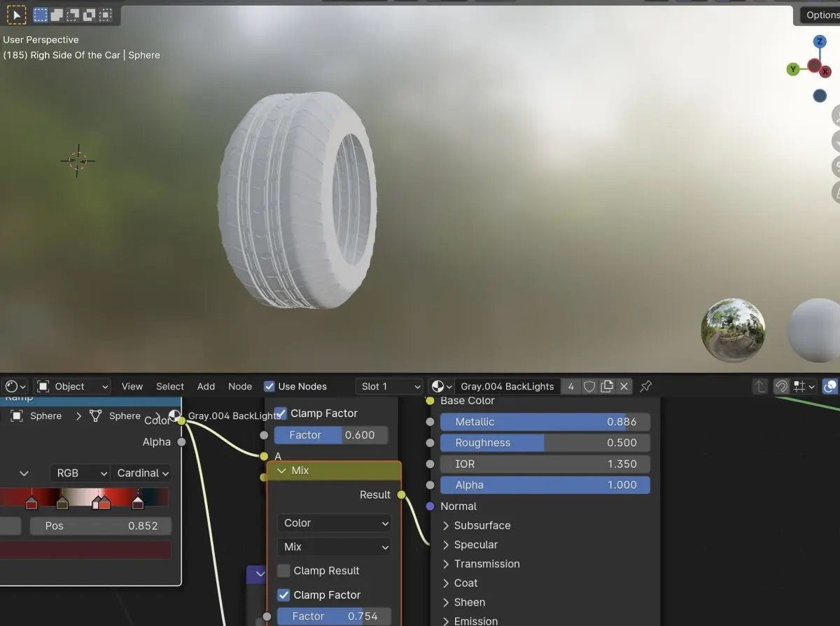Expand the Subsurface panel
Viewport: 840px width, 626px height.
click(x=476, y=525)
